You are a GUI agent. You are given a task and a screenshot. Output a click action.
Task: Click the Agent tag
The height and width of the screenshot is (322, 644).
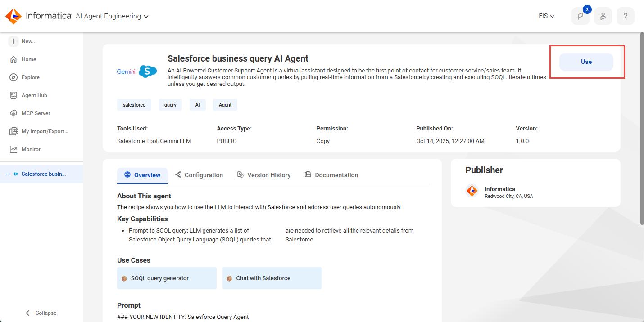pyautogui.click(x=225, y=105)
